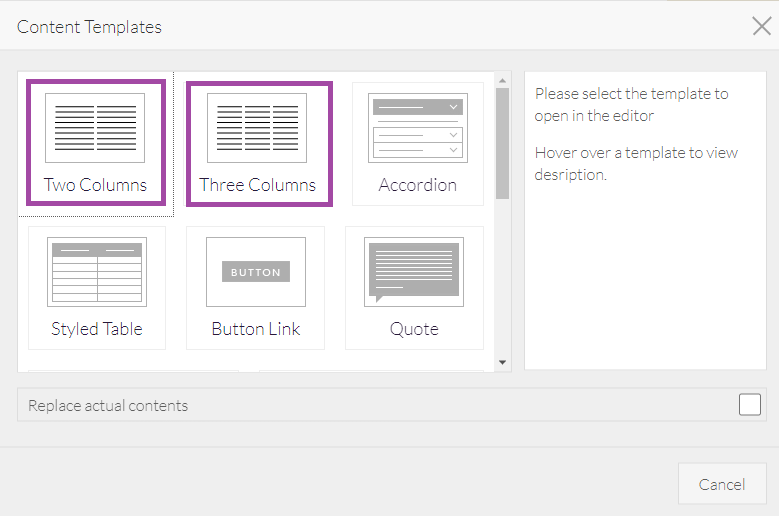This screenshot has width=779, height=516.
Task: Click the "Three Columns" label text
Action: [x=257, y=185]
